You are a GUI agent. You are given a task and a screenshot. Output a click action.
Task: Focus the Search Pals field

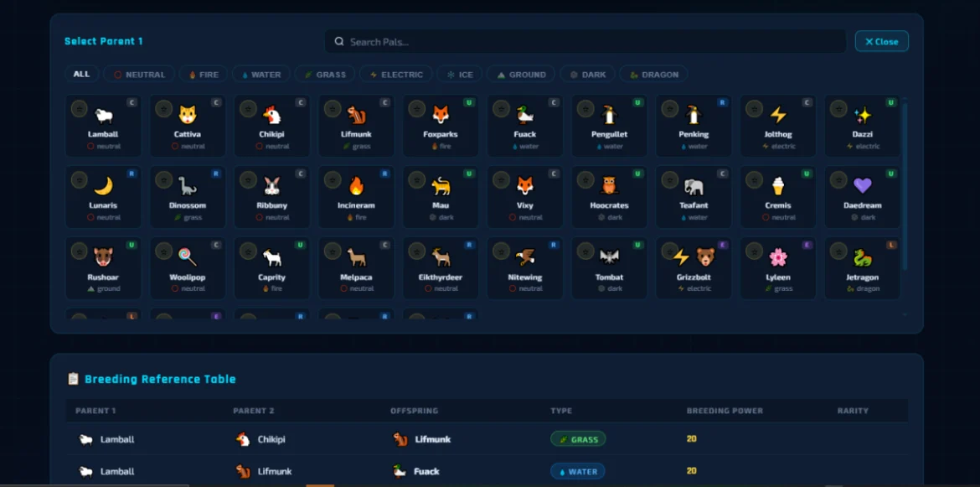[585, 42]
